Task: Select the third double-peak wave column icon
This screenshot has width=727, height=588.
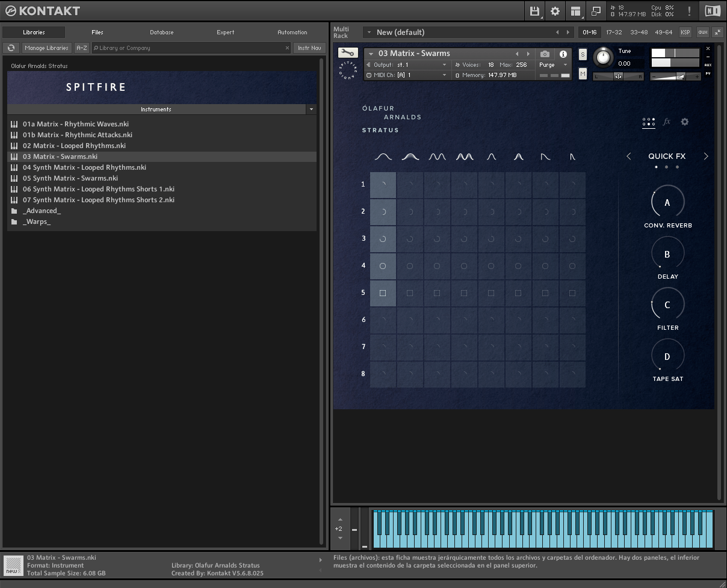Action: (437, 156)
